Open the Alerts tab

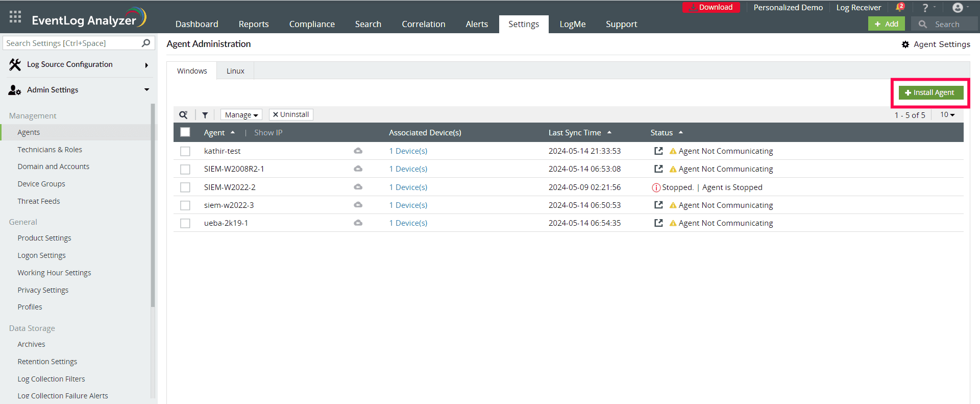click(x=477, y=24)
